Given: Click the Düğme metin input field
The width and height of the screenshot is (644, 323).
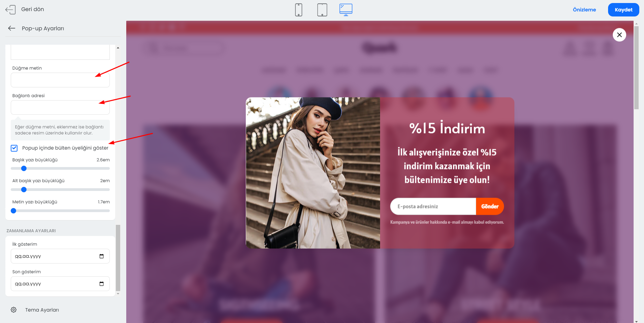Looking at the screenshot, I should pyautogui.click(x=60, y=80).
